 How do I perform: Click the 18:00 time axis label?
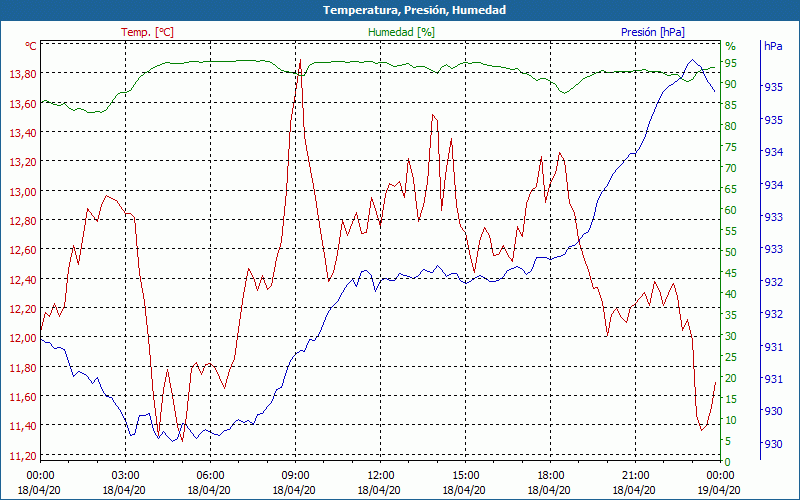549,476
